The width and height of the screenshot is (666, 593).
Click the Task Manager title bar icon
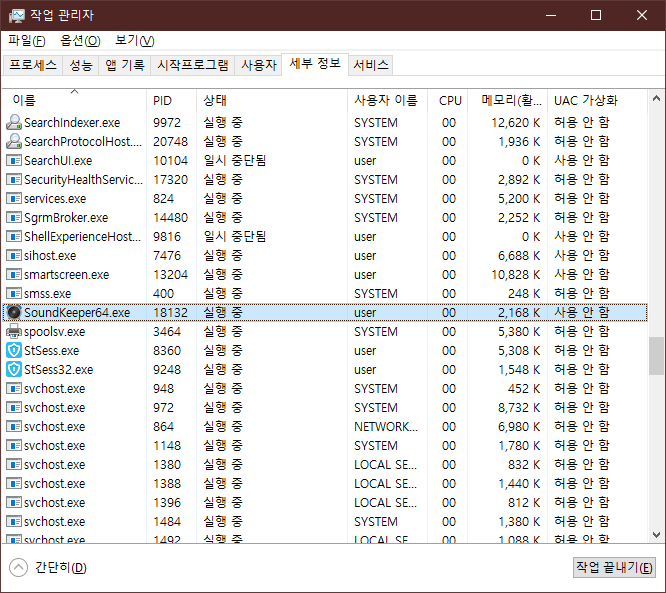pyautogui.click(x=17, y=16)
